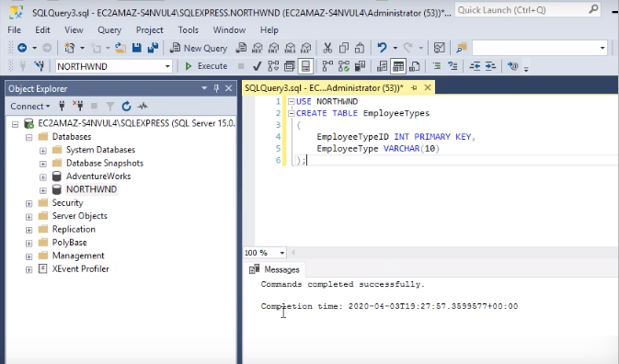Click the Save All icon
This screenshot has height=364, width=619.
pos(153,48)
